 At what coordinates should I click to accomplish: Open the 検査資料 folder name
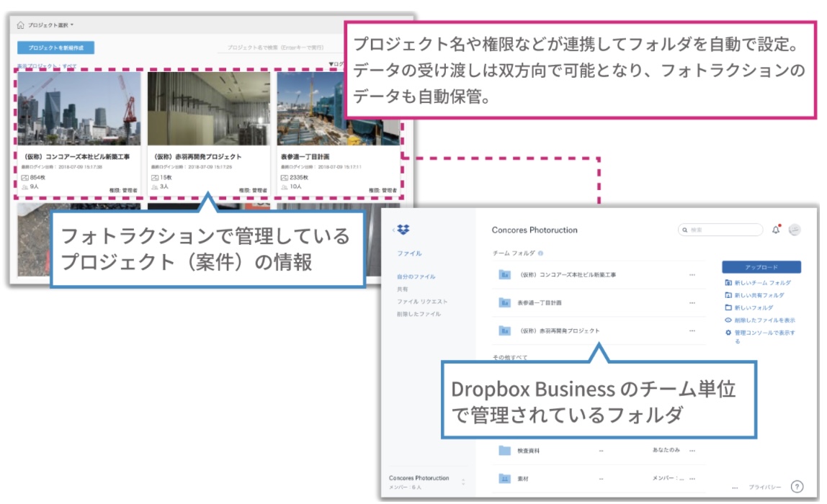click(528, 451)
